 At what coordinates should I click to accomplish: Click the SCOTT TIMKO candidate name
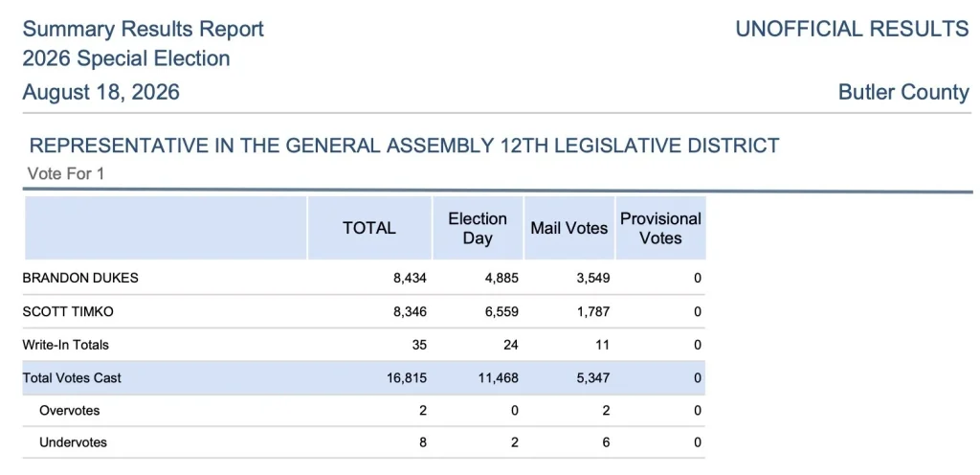click(68, 312)
